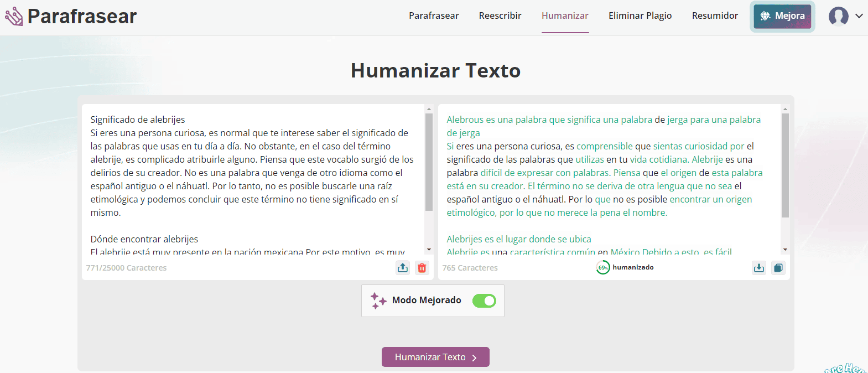Download the humanized output text
This screenshot has height=373, width=868.
[x=759, y=268]
